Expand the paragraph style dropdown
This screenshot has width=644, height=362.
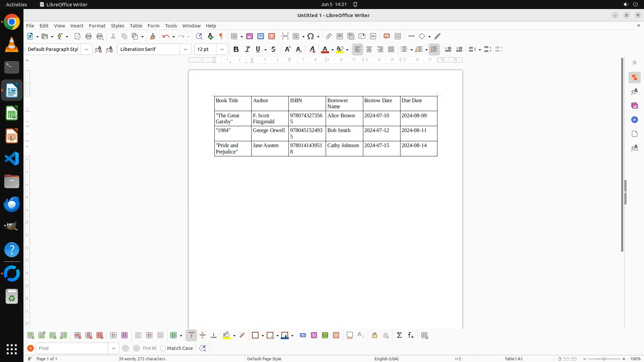coord(87,49)
